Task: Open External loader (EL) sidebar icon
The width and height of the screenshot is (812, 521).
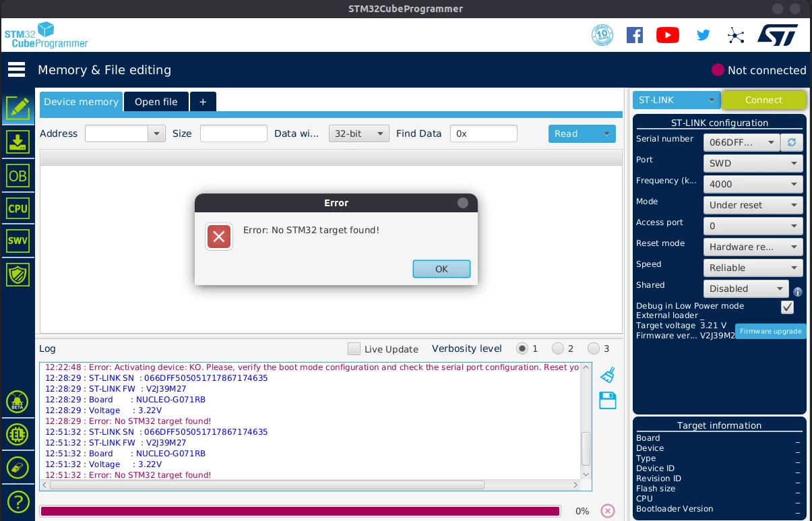Action: pos(18,435)
